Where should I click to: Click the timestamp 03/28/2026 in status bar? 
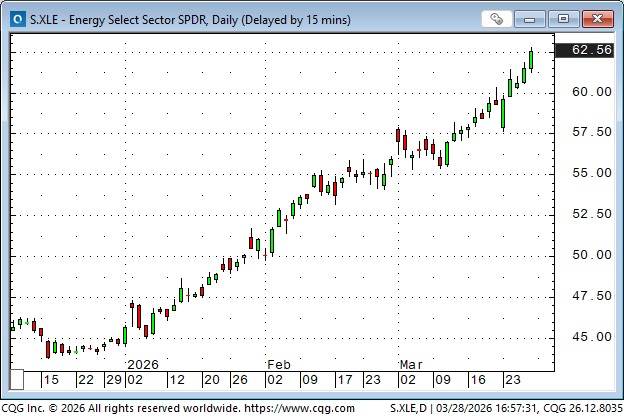click(x=486, y=408)
